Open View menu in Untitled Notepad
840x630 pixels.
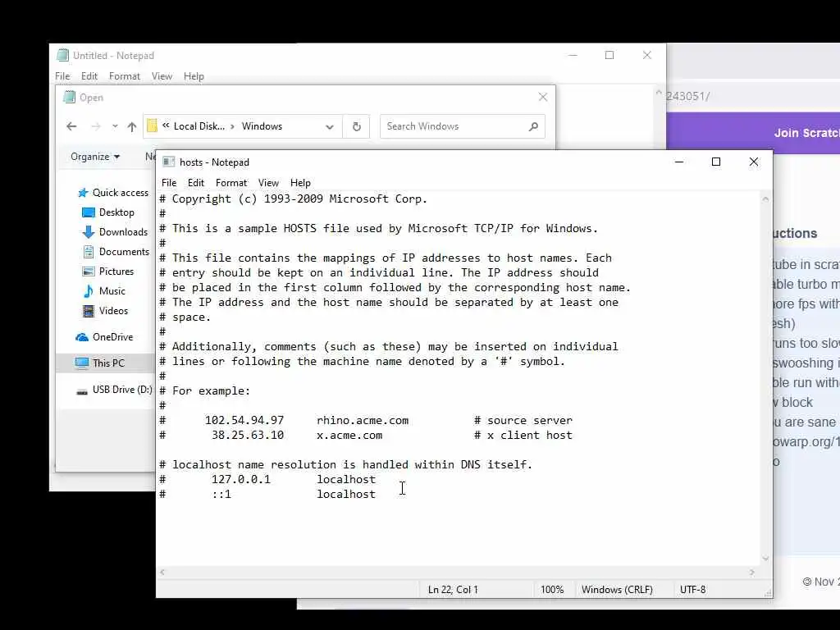162,76
